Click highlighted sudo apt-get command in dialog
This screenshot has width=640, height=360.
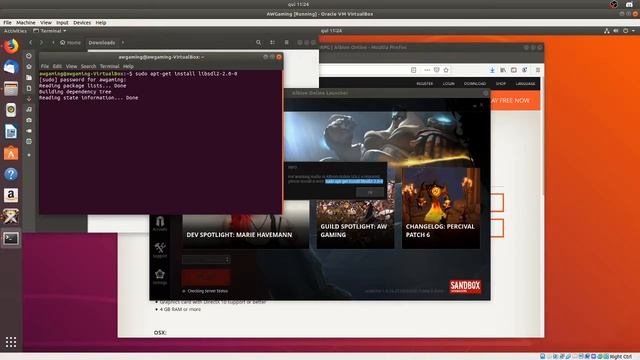[354, 181]
